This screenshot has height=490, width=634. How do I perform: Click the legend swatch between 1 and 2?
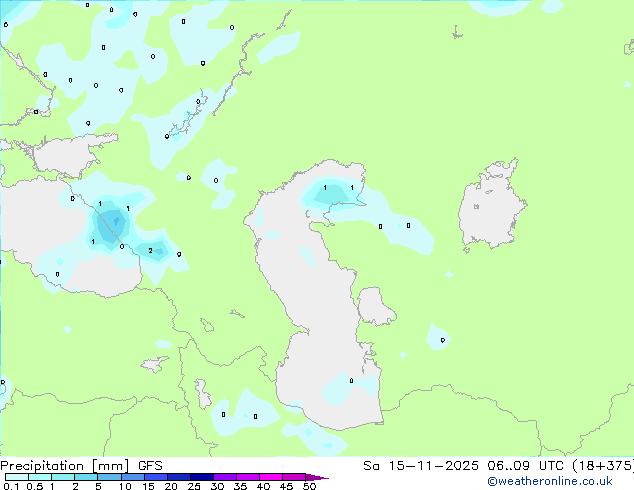click(x=63, y=477)
